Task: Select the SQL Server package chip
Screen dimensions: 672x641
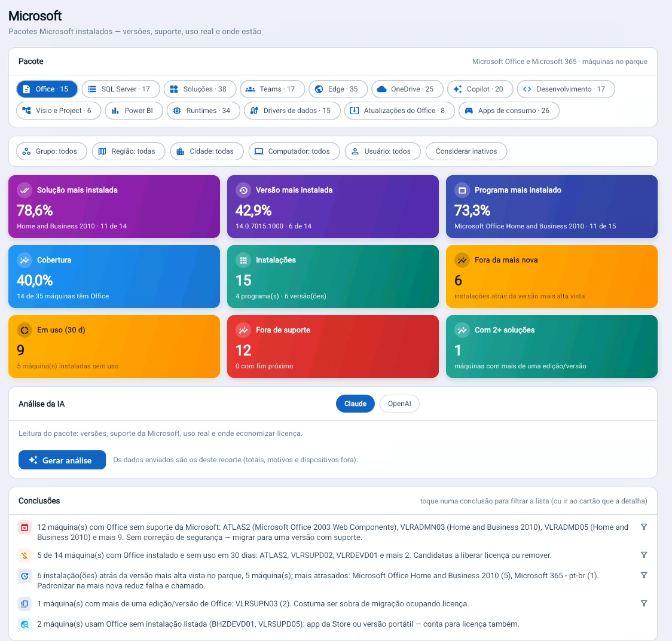Action: point(120,89)
